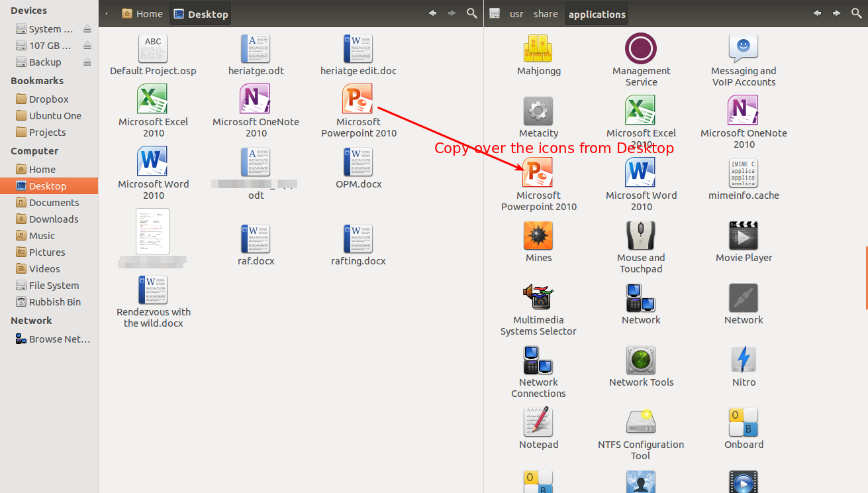The height and width of the screenshot is (493, 868).
Task: Select OPM.docx file
Action: [x=358, y=162]
